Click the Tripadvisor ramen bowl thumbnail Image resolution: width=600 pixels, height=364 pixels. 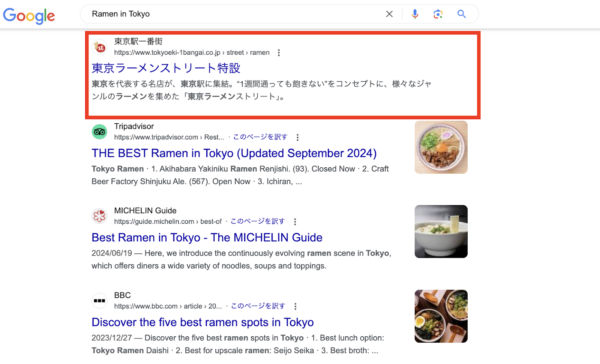[x=441, y=147]
